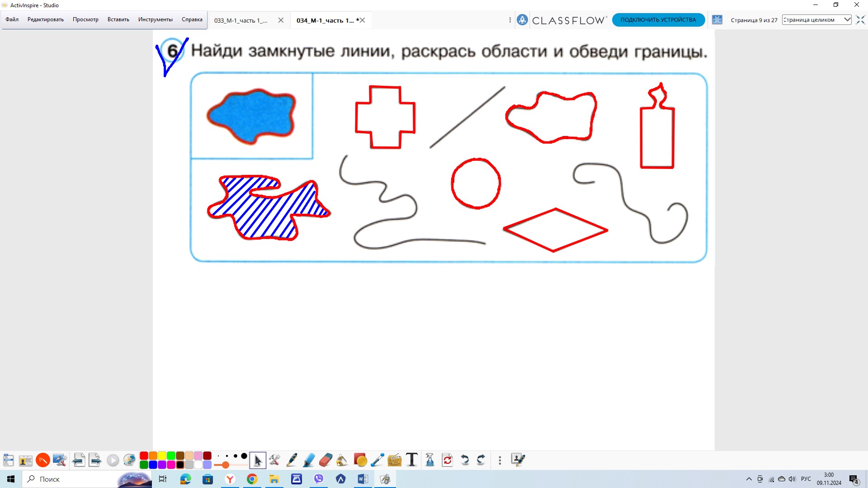Open the Инструменты menu
Image resolution: width=868 pixels, height=488 pixels.
click(156, 19)
